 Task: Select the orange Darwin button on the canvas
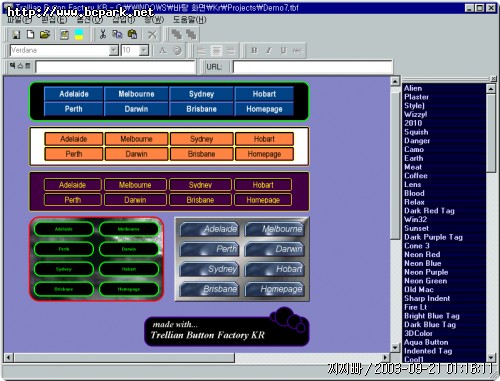[136, 154]
